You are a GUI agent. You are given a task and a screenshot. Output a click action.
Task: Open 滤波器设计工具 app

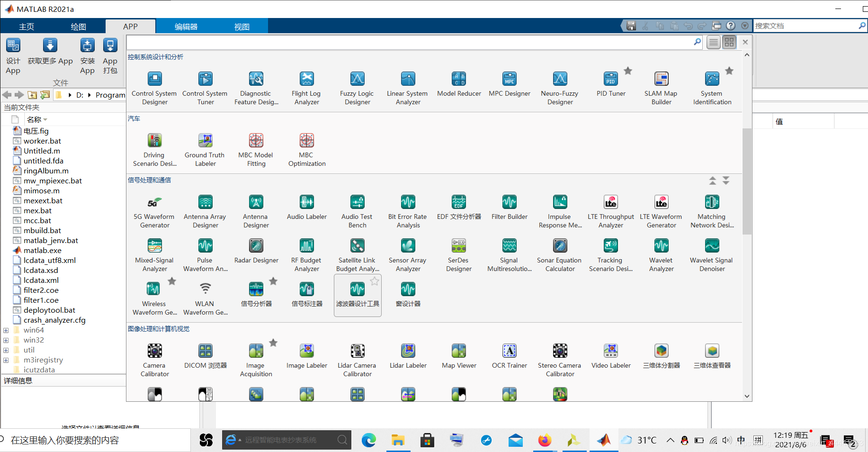pyautogui.click(x=358, y=295)
